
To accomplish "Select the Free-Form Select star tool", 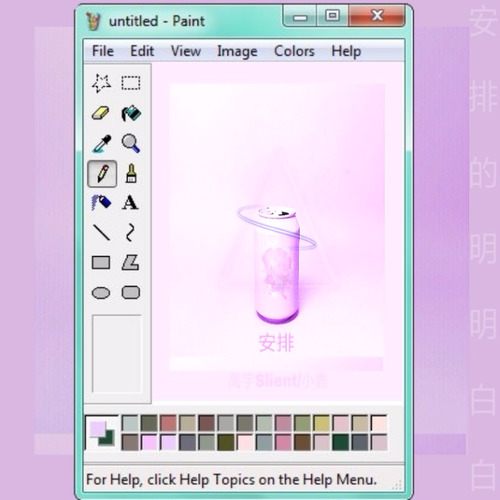I will point(101,83).
